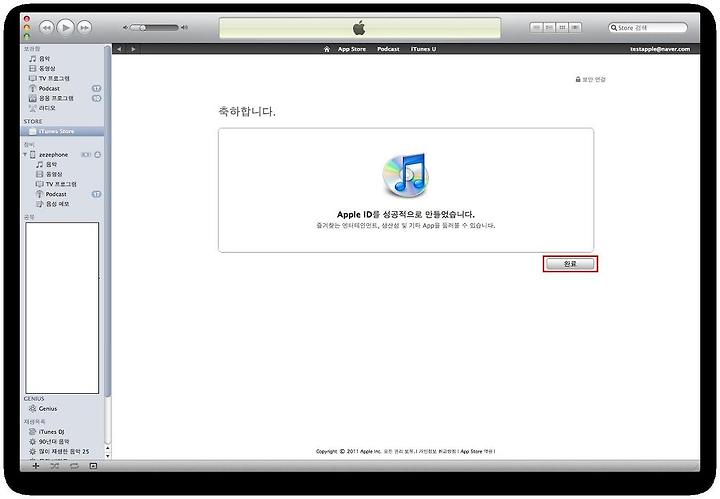Close the iTunes window
Viewport: 720px width, 499px height.
27,19
